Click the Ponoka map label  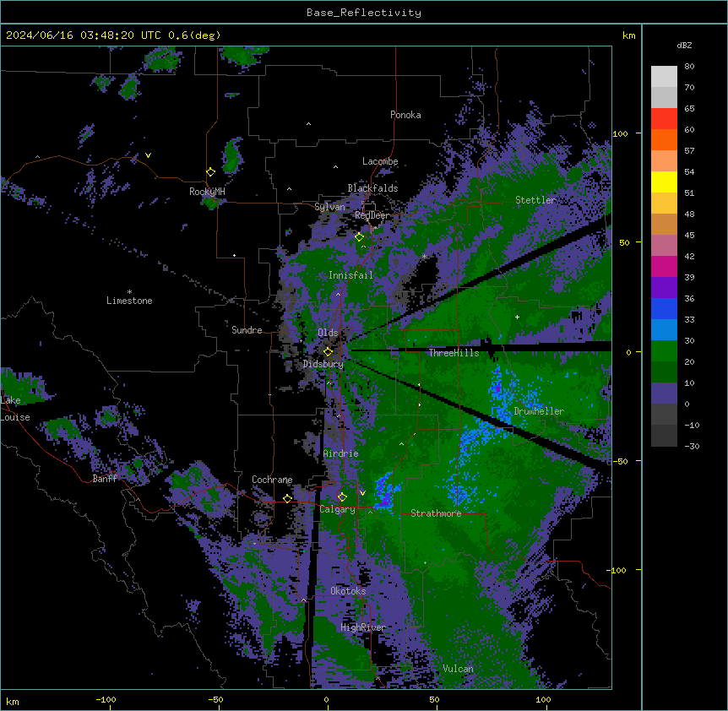[405, 115]
